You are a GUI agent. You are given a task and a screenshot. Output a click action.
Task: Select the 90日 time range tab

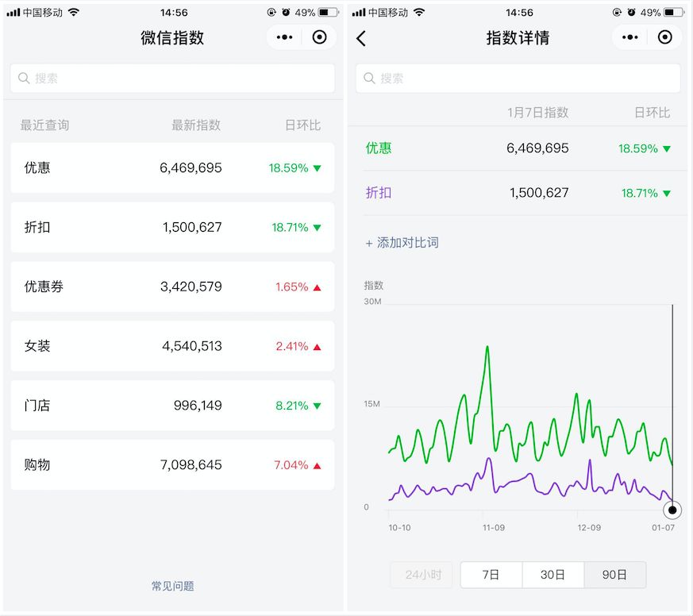(614, 575)
